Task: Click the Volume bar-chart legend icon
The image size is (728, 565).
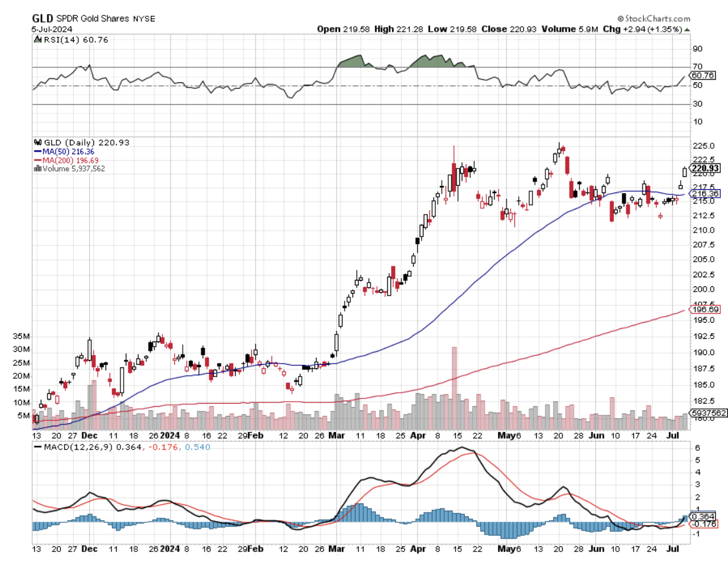Action: pos(37,168)
